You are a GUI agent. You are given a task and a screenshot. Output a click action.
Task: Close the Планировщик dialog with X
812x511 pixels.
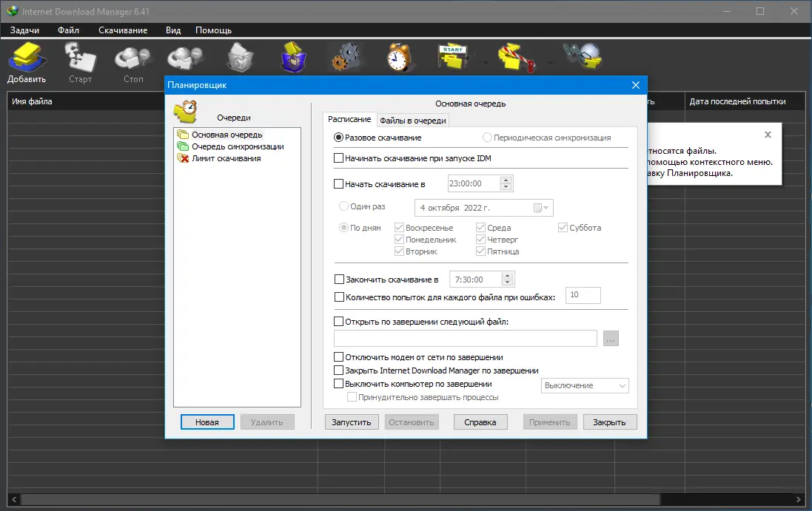coord(636,85)
